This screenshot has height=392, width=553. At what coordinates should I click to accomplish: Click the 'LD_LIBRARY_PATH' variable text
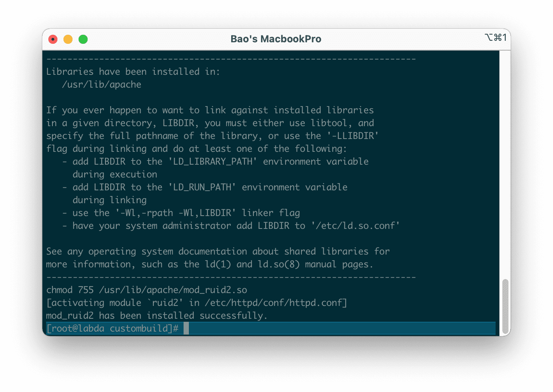coord(213,162)
